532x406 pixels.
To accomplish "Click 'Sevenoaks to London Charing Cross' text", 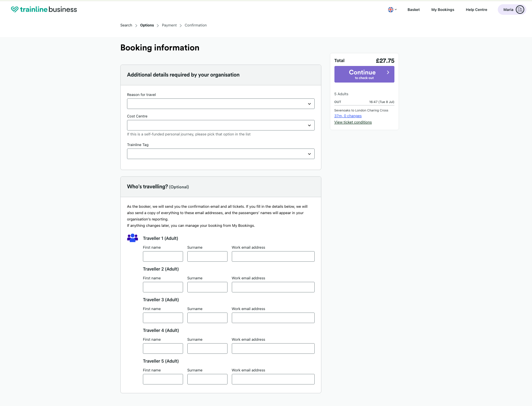I will (x=361, y=110).
